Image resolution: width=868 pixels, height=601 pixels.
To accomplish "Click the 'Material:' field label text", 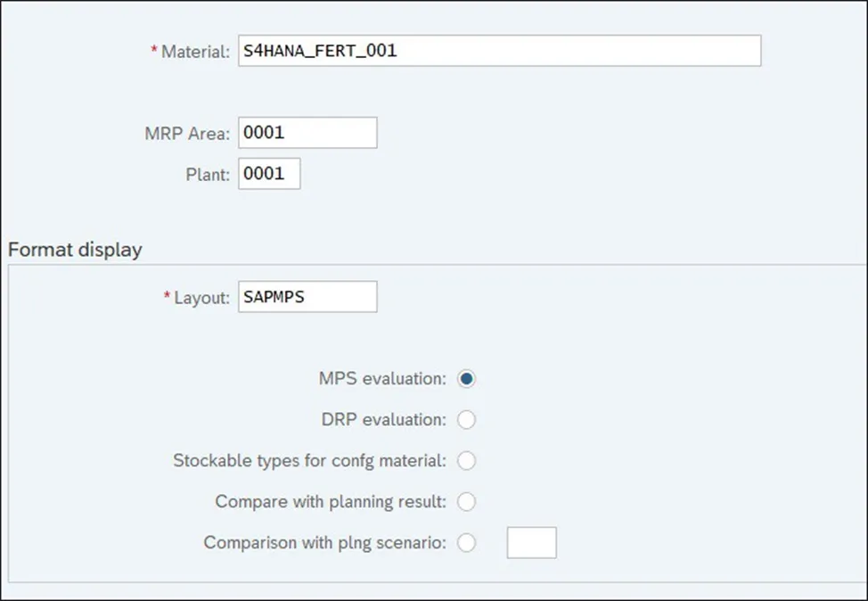I will click(x=195, y=52).
